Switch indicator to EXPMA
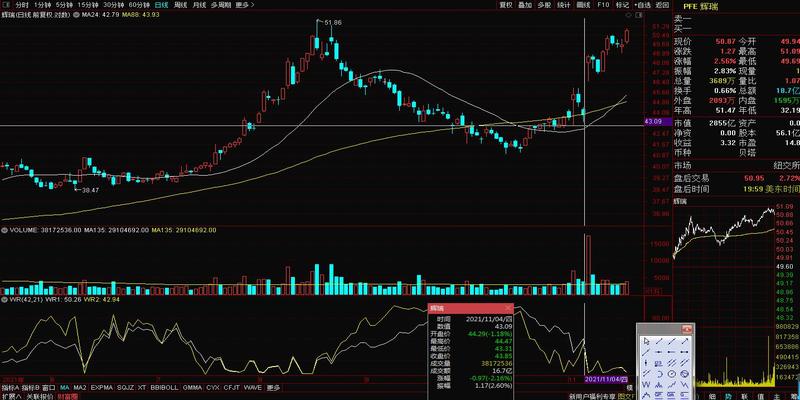The width and height of the screenshot is (800, 400). (101, 387)
